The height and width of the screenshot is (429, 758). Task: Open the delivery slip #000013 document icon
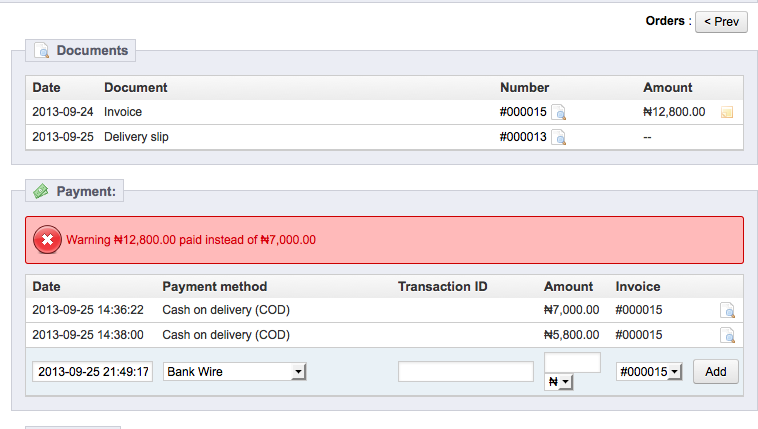[x=559, y=137]
